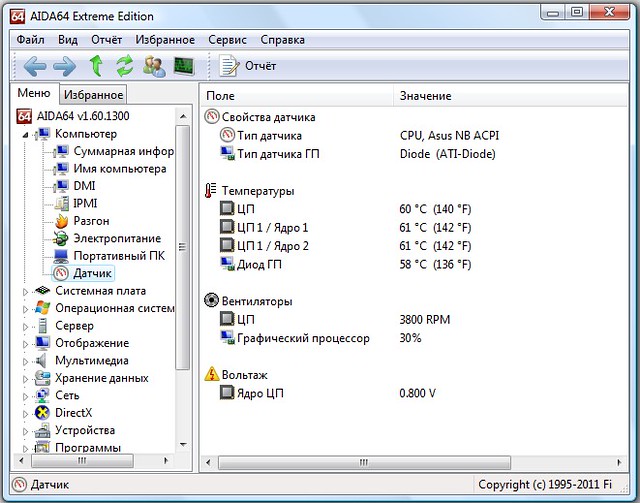Image resolution: width=640 pixels, height=503 pixels.
Task: Click the green Up arrow icon
Action: pyautogui.click(x=96, y=66)
